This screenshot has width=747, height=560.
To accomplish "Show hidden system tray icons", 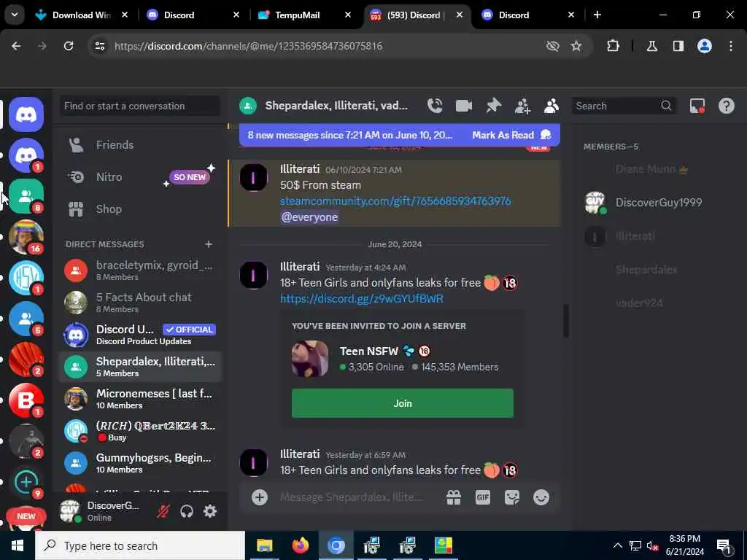I will [617, 545].
